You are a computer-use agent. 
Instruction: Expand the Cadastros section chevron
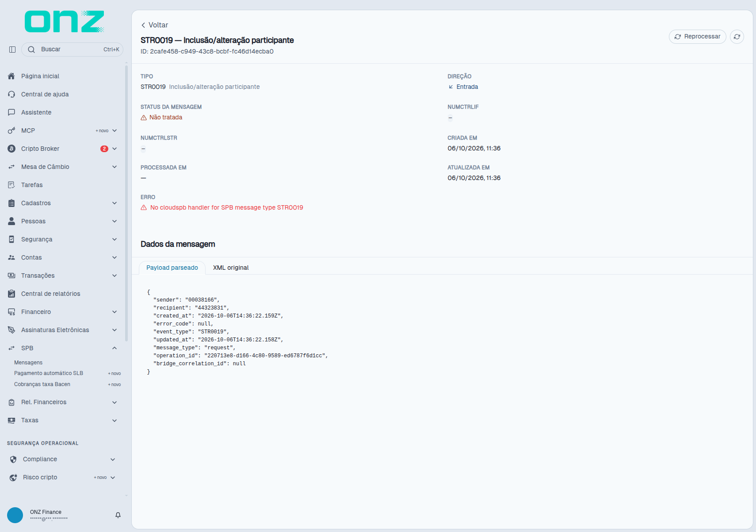pyautogui.click(x=115, y=203)
